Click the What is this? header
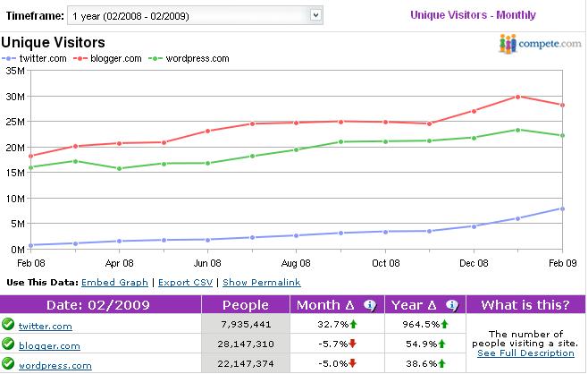 tap(525, 305)
